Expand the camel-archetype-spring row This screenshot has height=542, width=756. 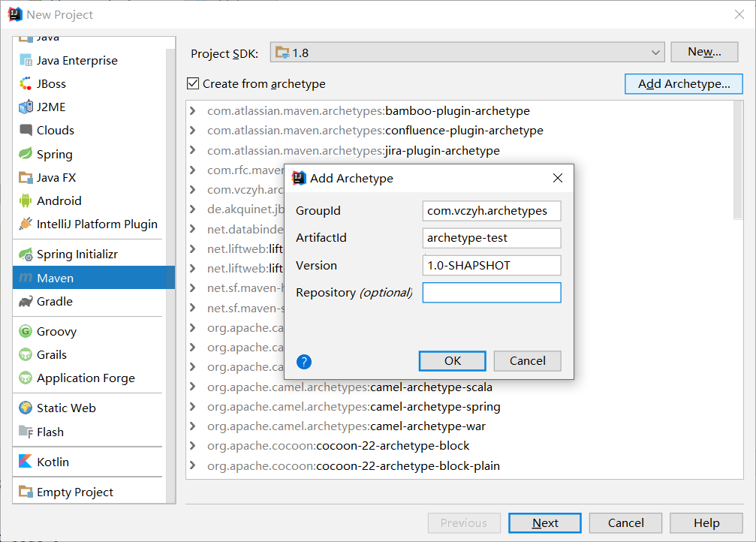point(193,407)
